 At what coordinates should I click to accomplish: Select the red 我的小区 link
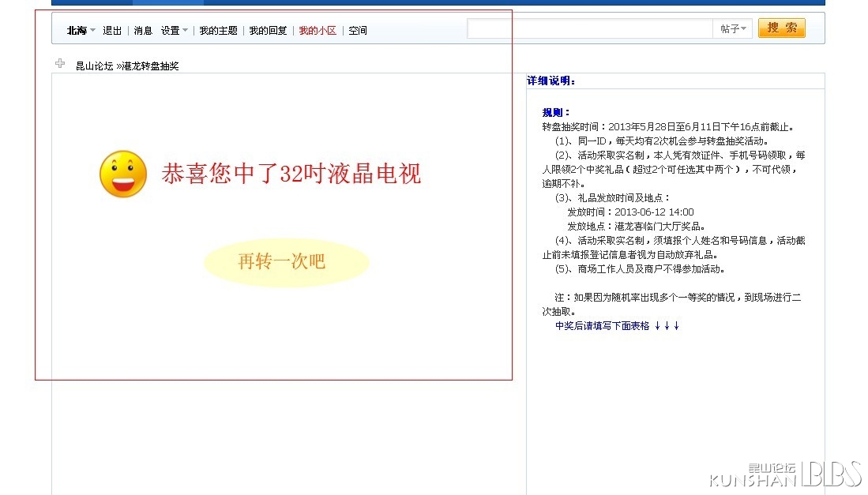(x=318, y=31)
